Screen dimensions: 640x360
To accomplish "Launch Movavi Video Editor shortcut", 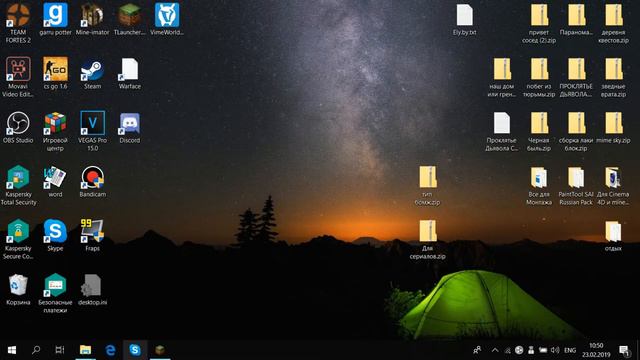I will 18,69.
